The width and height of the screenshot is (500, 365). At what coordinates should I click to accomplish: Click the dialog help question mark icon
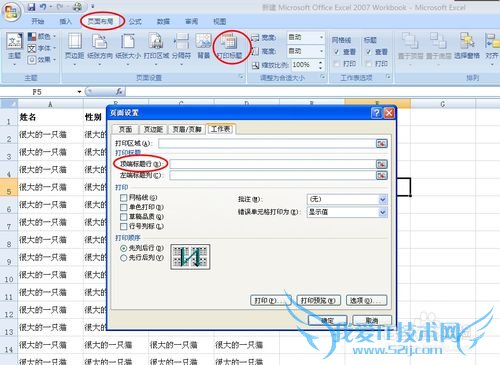coord(376,113)
